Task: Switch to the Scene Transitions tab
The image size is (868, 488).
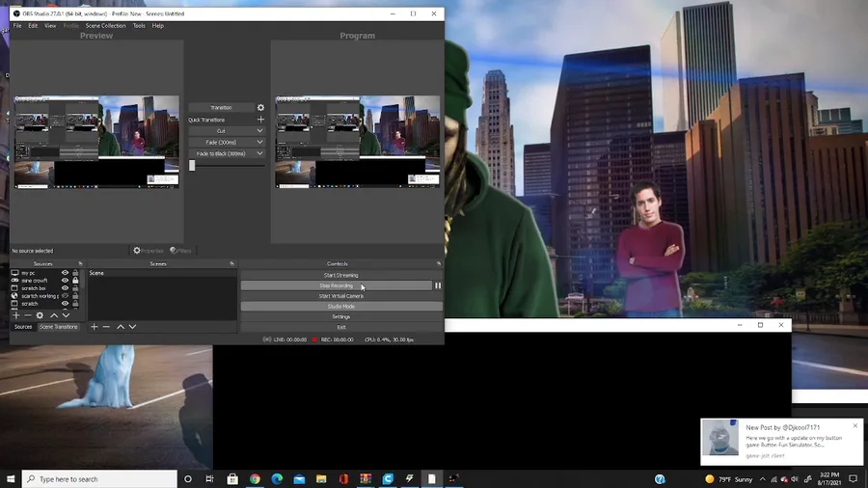Action: pos(58,327)
